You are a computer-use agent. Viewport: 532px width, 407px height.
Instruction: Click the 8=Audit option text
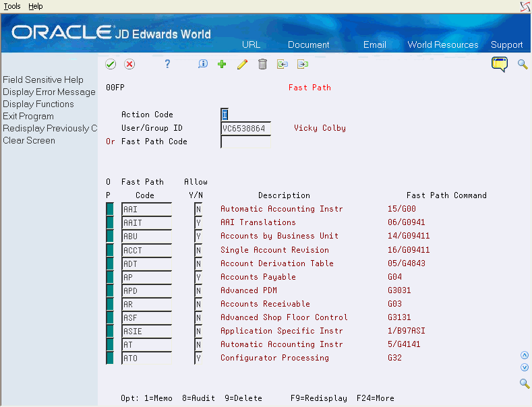[x=198, y=398]
